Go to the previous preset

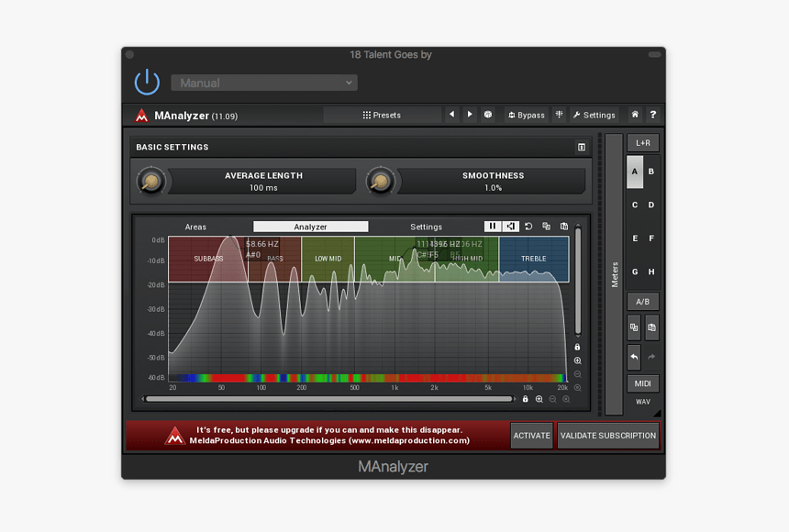[x=452, y=115]
